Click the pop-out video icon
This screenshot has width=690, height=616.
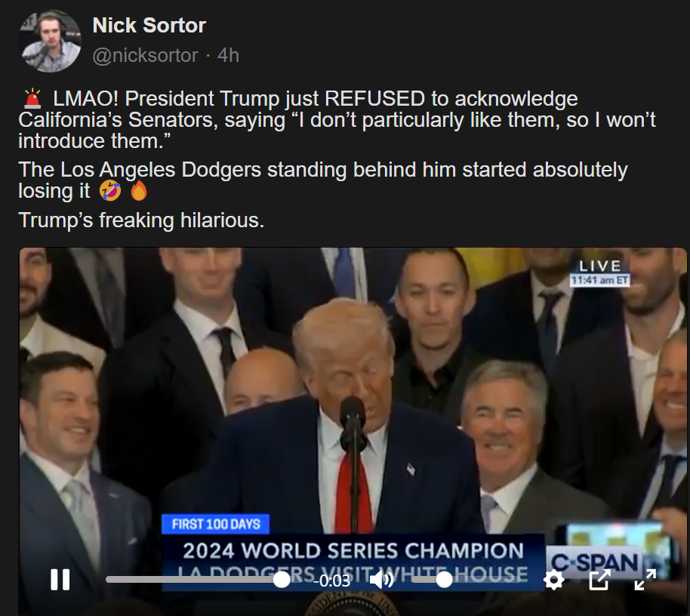[x=599, y=580]
